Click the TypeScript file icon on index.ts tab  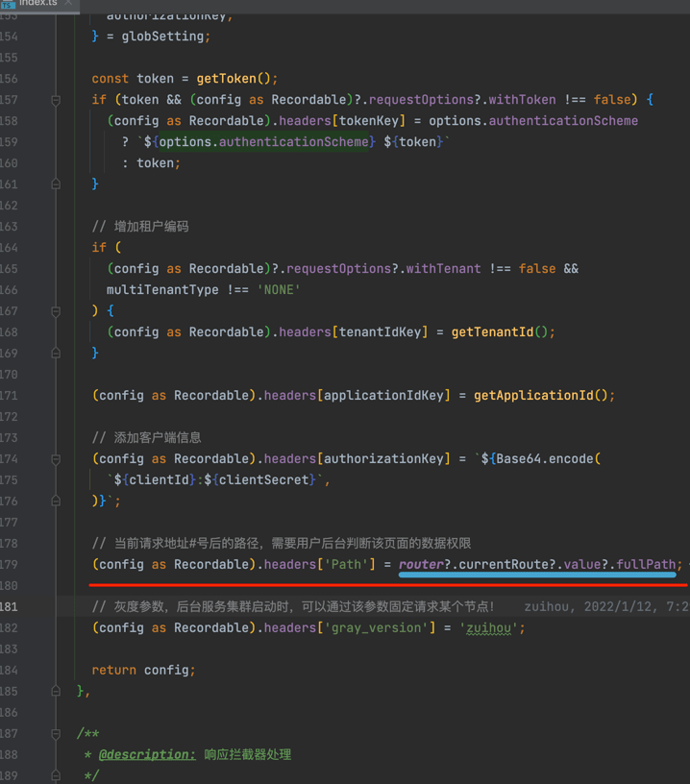point(8,3)
